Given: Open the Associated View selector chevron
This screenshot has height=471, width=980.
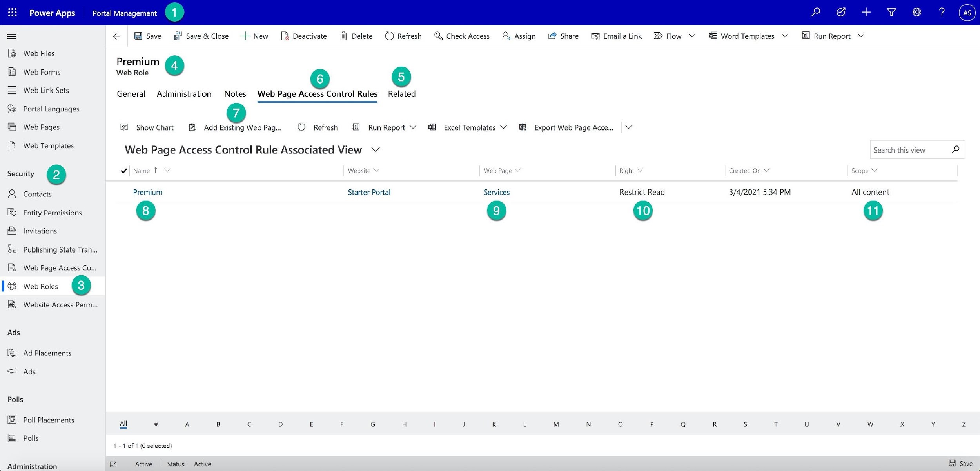Looking at the screenshot, I should 376,150.
